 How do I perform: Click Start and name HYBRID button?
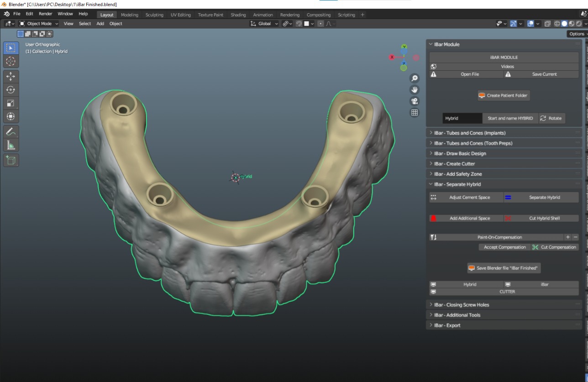[x=510, y=118]
